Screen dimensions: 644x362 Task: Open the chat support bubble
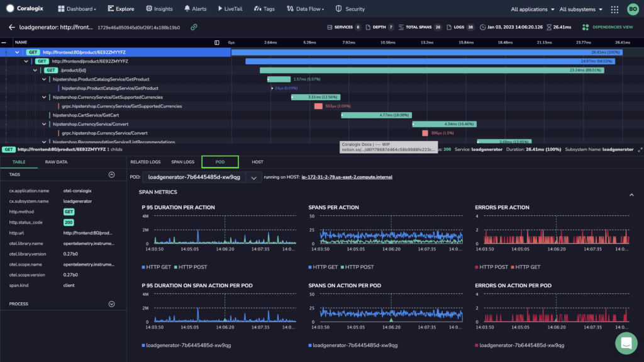pos(626,343)
